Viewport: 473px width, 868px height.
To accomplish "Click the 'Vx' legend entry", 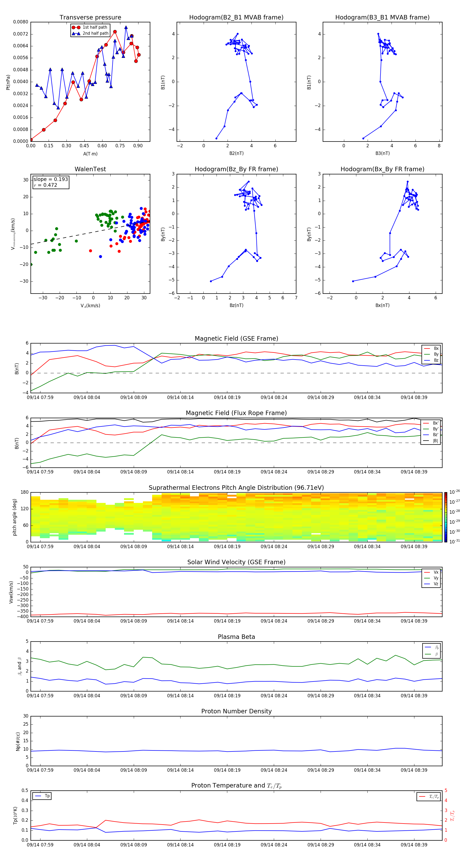I will coord(431,572).
